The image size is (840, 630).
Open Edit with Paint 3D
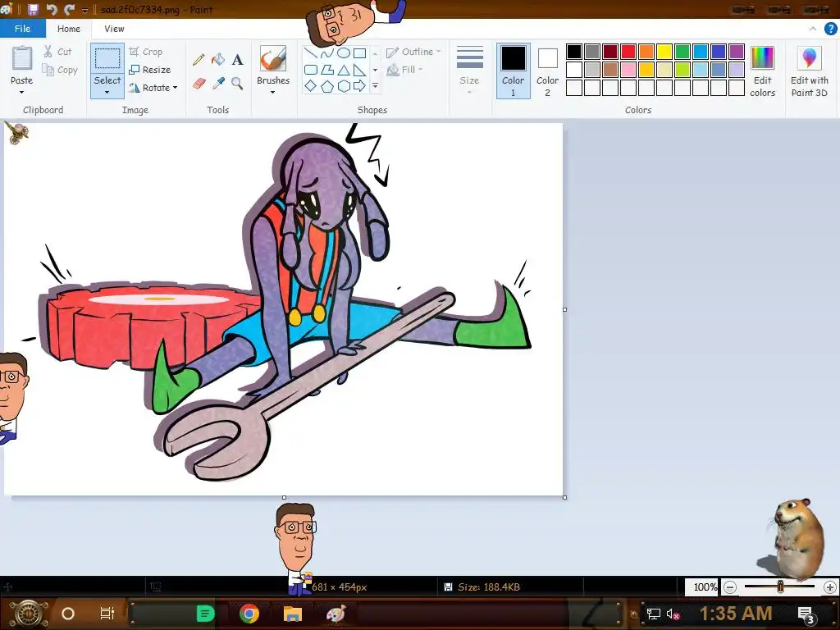point(810,71)
